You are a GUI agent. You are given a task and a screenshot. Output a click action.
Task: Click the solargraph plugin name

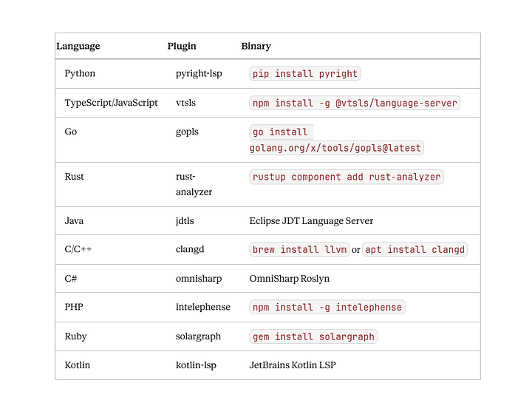[x=198, y=336]
